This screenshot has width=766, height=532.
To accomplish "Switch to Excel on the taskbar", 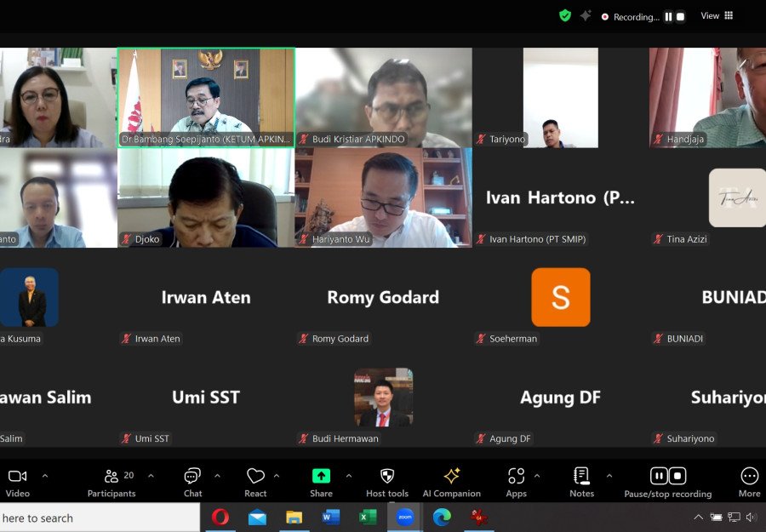I will [x=368, y=517].
